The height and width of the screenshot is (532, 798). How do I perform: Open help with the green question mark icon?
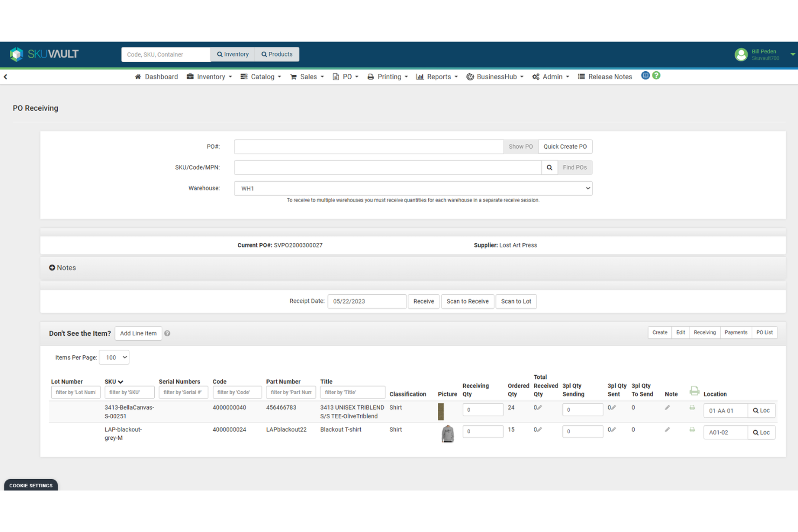coord(656,75)
